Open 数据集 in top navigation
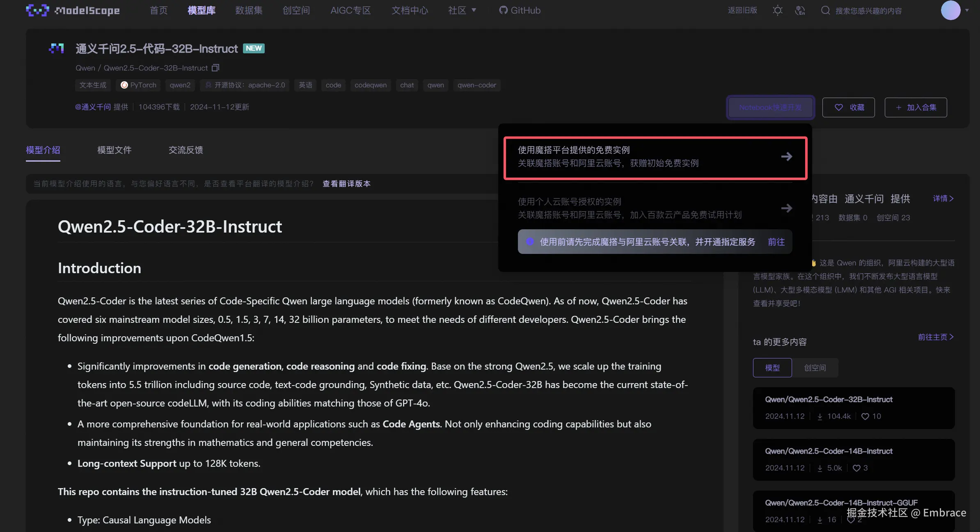 [249, 10]
